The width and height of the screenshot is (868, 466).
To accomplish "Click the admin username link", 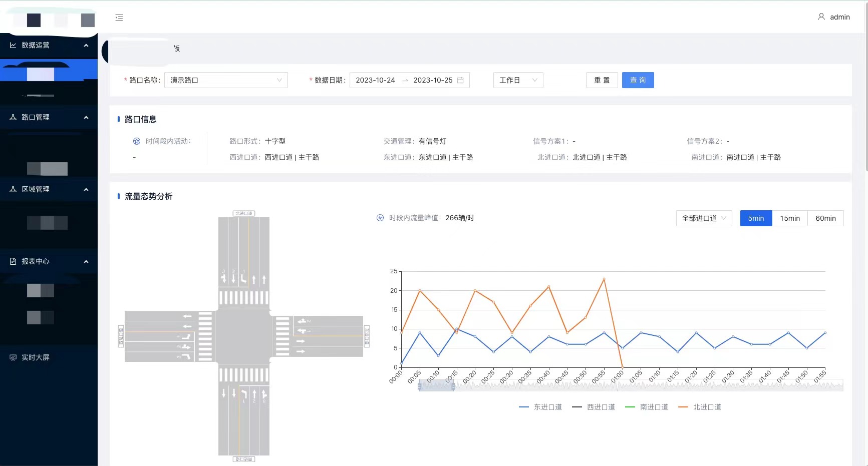I will tap(840, 17).
